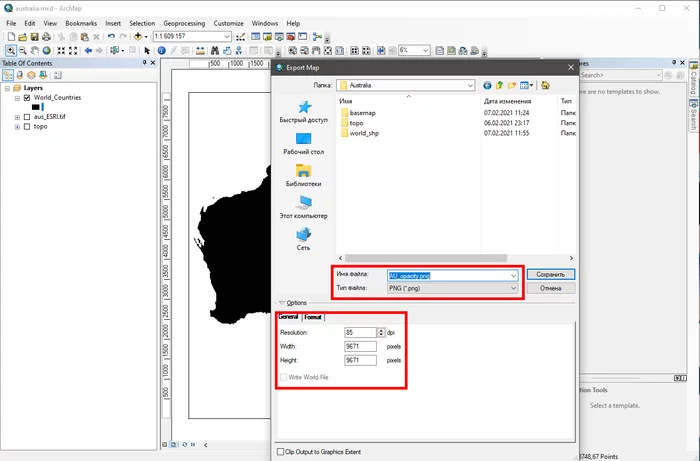The width and height of the screenshot is (700, 461).
Task: Enable the topo layer checkbox
Action: click(x=27, y=126)
